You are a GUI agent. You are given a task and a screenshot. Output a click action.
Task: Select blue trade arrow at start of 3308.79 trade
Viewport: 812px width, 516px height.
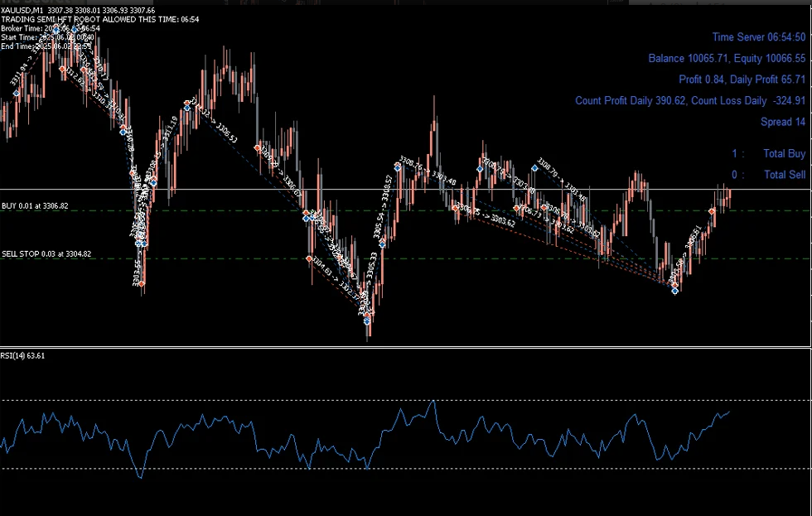(x=534, y=167)
